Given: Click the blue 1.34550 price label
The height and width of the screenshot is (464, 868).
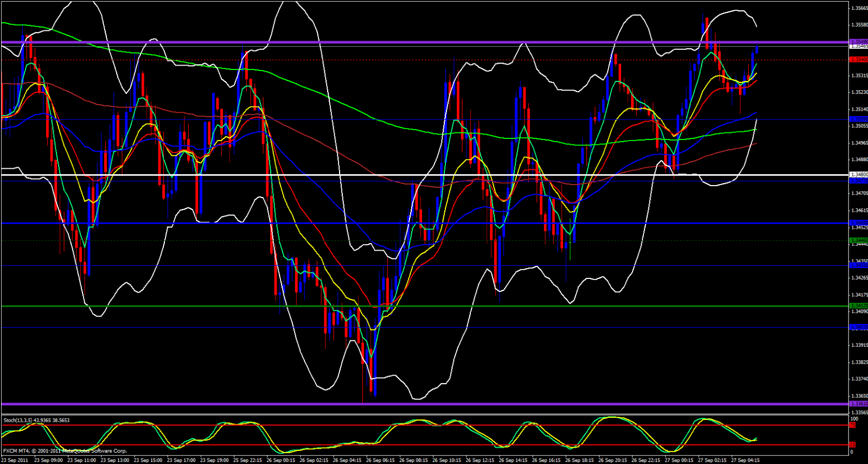Looking at the screenshot, I should coord(858,223).
